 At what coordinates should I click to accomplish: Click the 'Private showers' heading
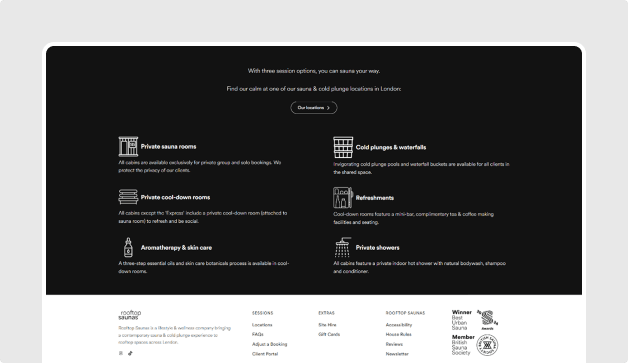[x=377, y=248]
